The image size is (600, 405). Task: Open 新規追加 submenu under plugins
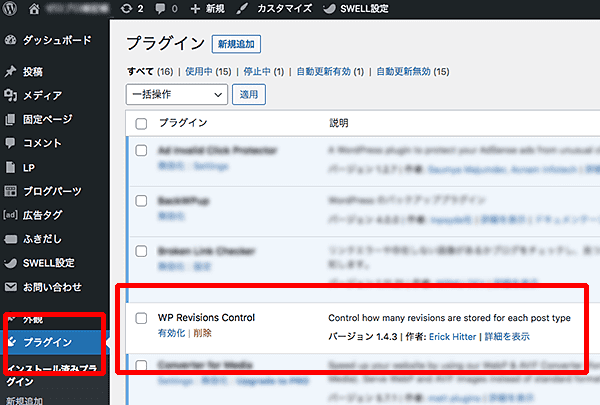[x=24, y=400]
